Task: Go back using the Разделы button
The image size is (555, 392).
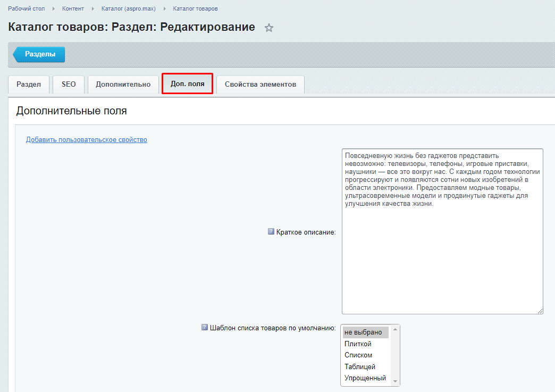Action: pos(39,54)
